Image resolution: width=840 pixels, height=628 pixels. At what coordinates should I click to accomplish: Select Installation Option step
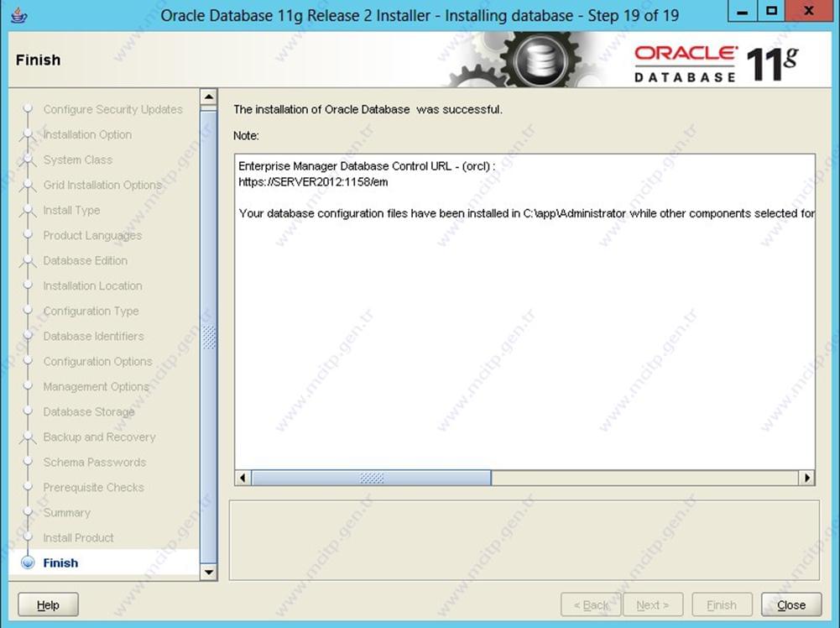pos(86,134)
